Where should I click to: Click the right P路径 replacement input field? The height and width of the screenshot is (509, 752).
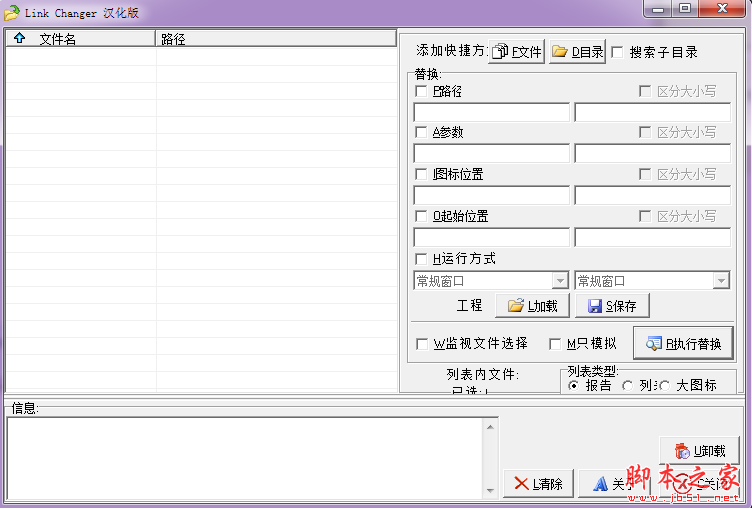tap(652, 112)
